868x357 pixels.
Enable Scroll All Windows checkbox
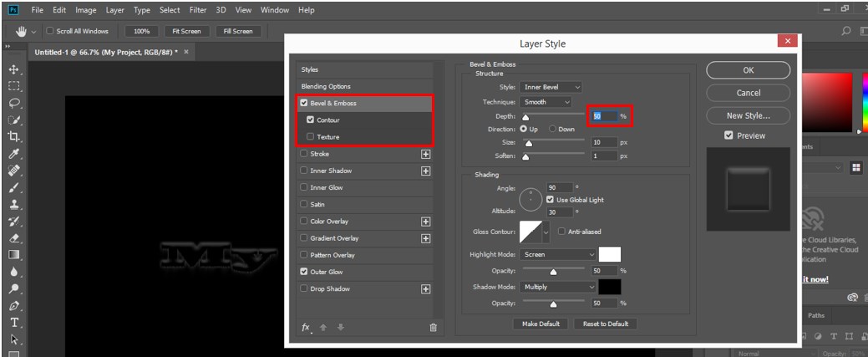point(50,31)
